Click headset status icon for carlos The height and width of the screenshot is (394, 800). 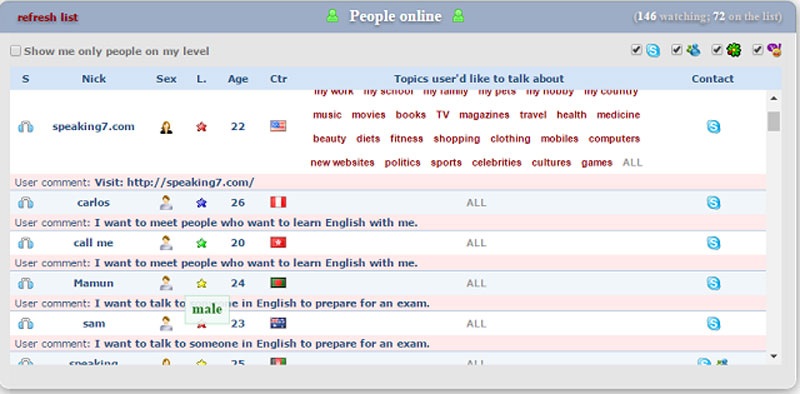pos(26,203)
